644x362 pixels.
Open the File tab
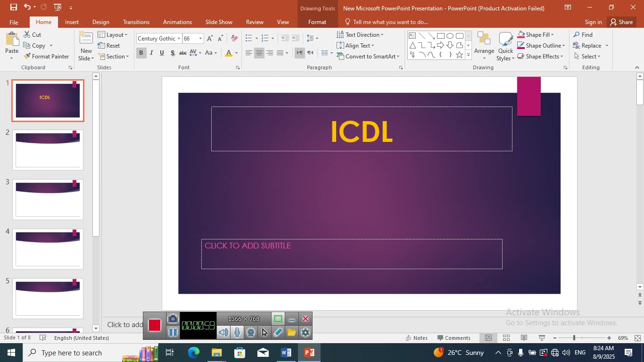(x=14, y=22)
